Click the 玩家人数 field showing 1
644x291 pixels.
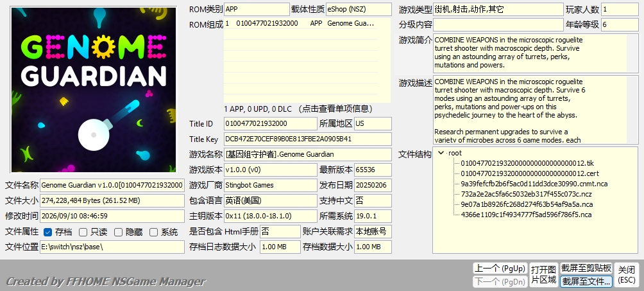(x=620, y=10)
